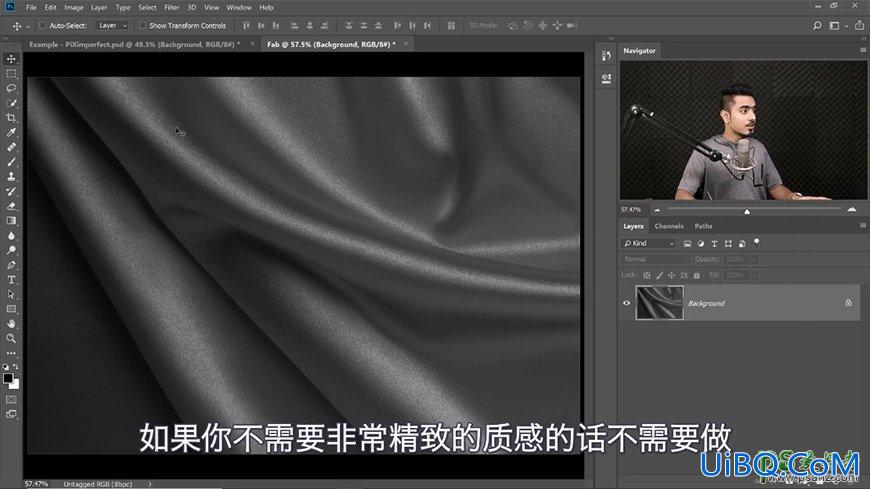The width and height of the screenshot is (870, 489).
Task: Click the foreground color swatch
Action: pos(8,378)
